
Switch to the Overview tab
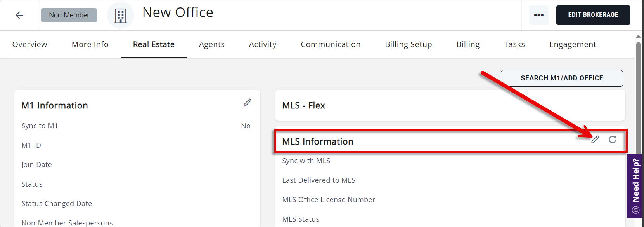(x=30, y=44)
